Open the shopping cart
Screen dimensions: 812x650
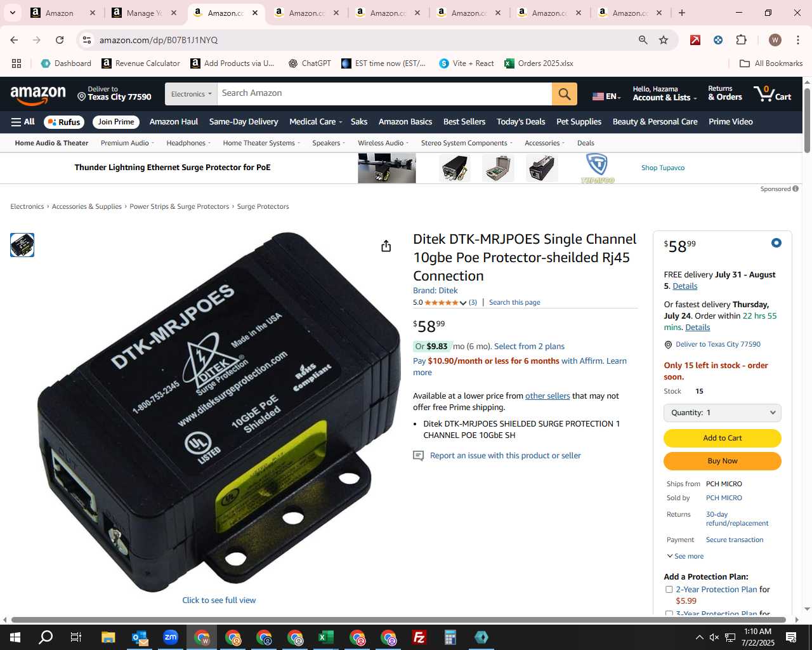point(772,93)
